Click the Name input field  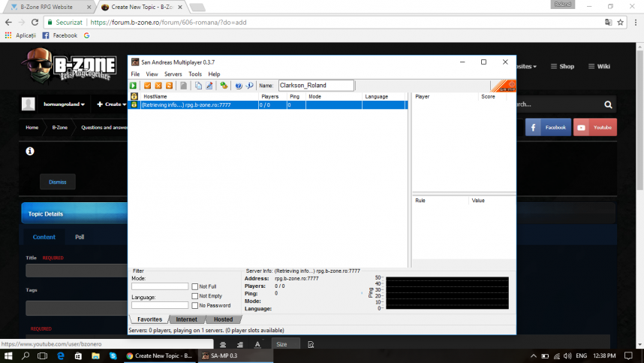[316, 86]
